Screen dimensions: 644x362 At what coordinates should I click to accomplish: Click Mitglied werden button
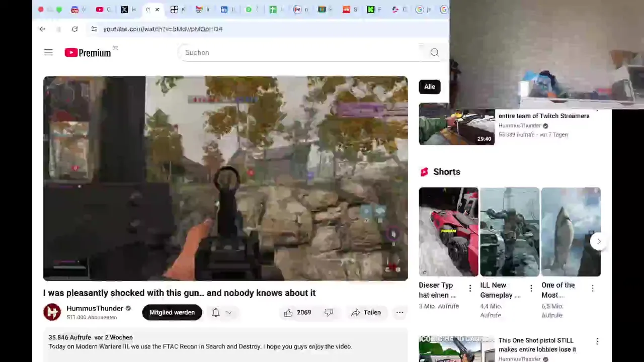pos(172,313)
